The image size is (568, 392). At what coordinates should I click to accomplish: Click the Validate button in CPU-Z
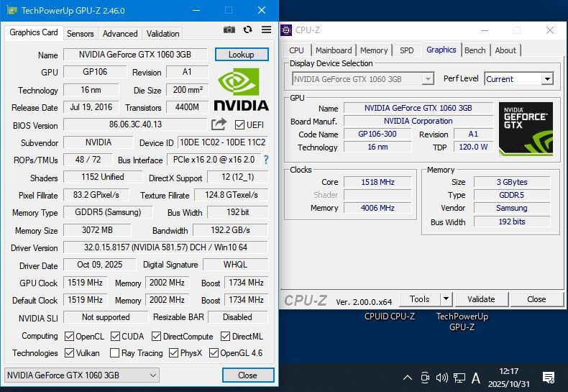click(481, 299)
